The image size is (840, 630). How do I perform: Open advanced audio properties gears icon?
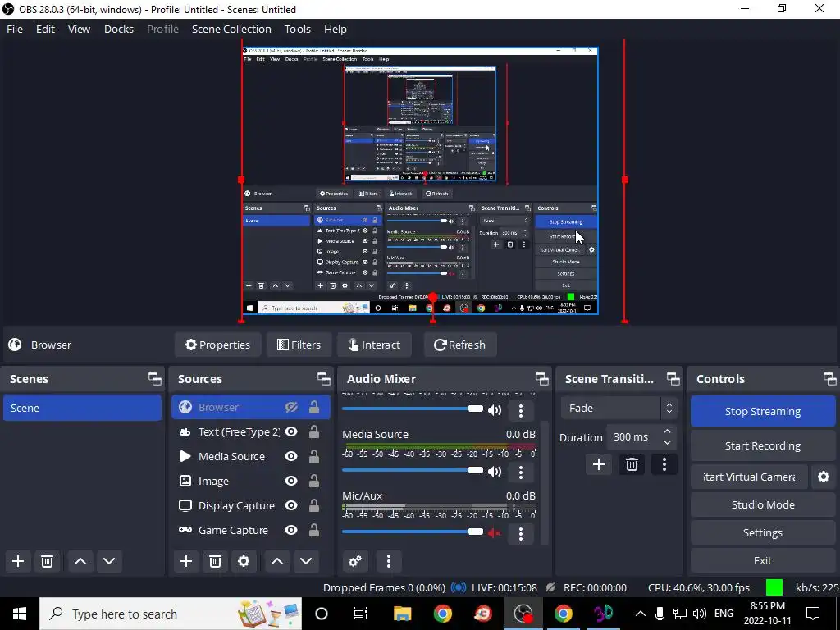click(x=355, y=561)
